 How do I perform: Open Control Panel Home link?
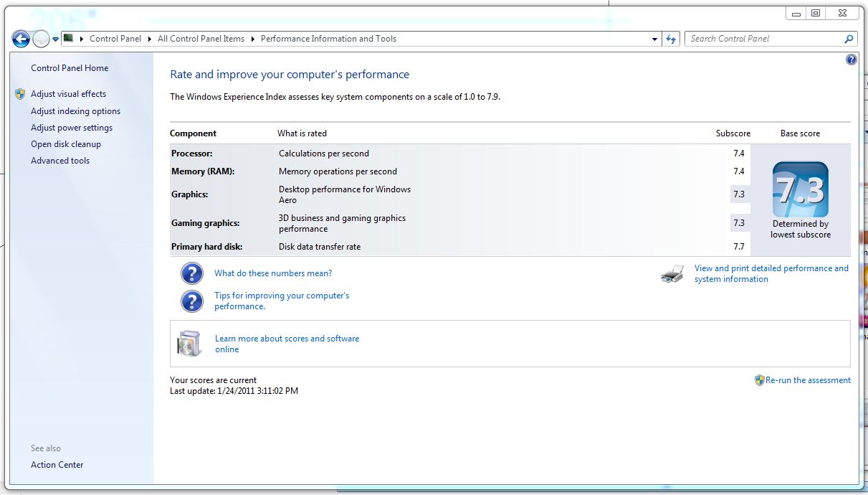[70, 68]
